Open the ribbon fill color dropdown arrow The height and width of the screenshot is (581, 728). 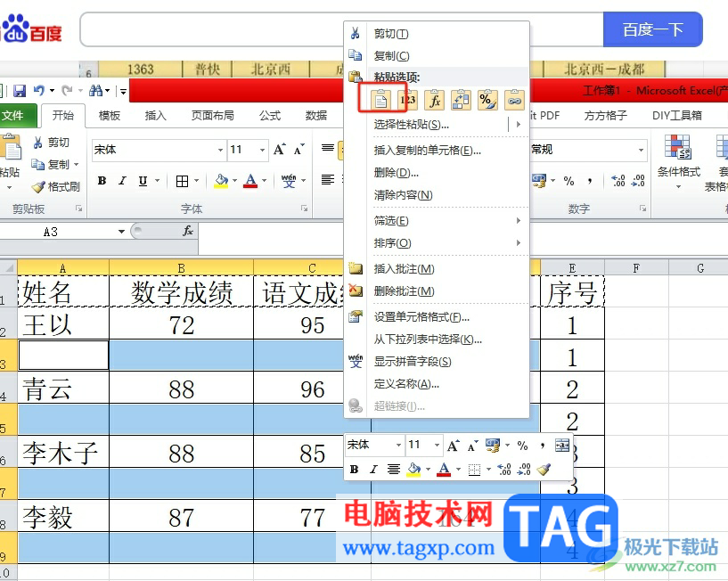234,181
